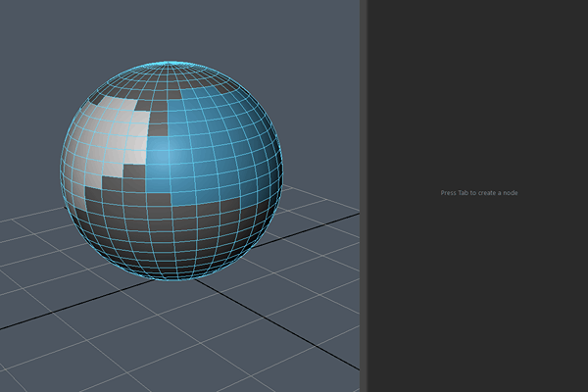
Task: Click the bottom right corner of the node editor
Action: click(x=578, y=383)
